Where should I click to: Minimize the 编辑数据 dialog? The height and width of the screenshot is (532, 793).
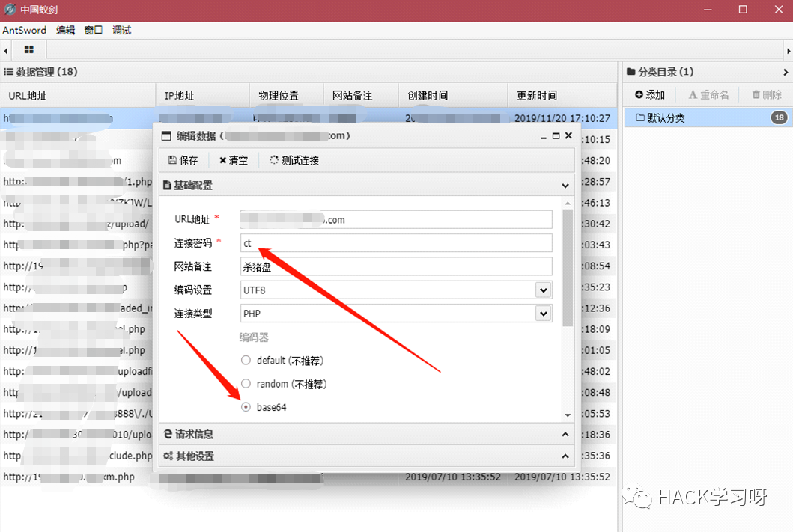point(543,136)
